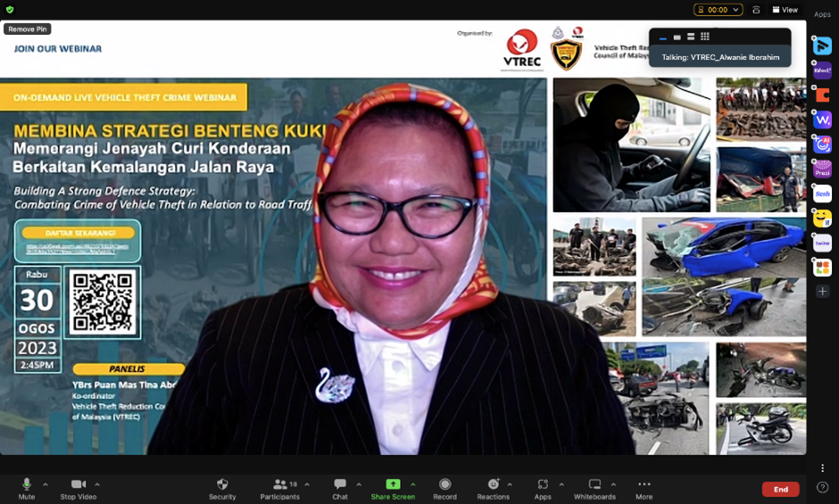
Task: Launch the Prezi app from sidebar
Action: tap(822, 169)
